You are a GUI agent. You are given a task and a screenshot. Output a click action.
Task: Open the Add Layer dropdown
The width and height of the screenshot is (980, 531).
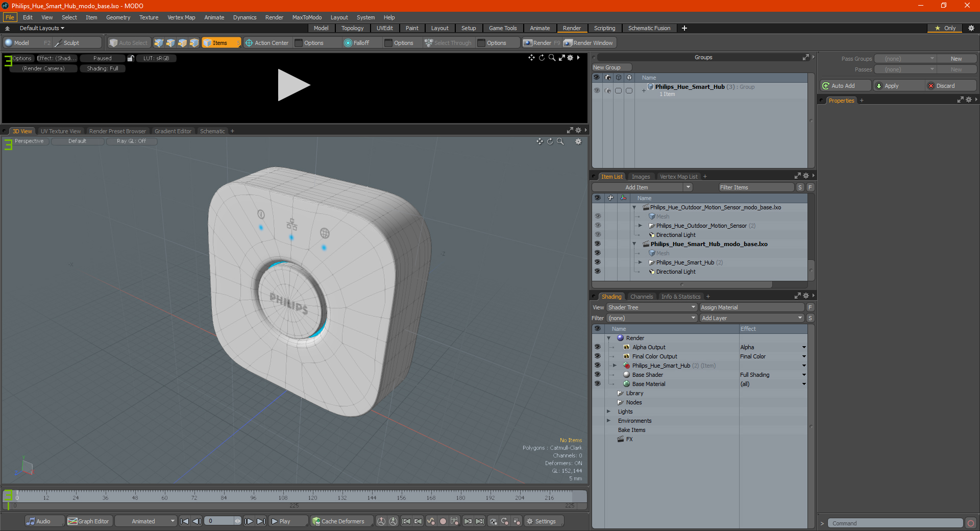click(752, 318)
